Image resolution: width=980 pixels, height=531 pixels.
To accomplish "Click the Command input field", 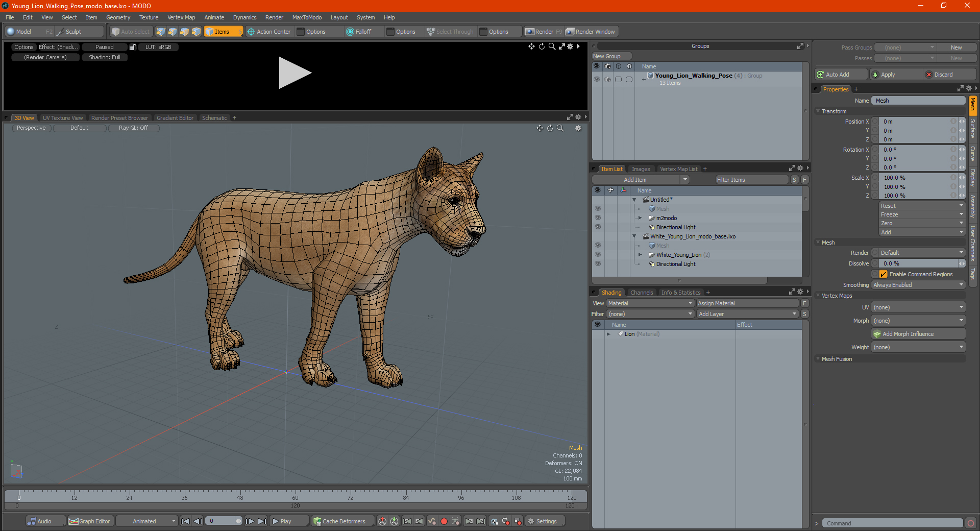I will [x=892, y=523].
